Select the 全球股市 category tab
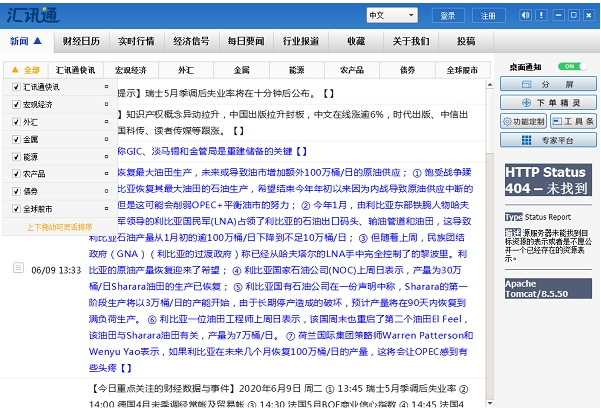 pos(462,70)
